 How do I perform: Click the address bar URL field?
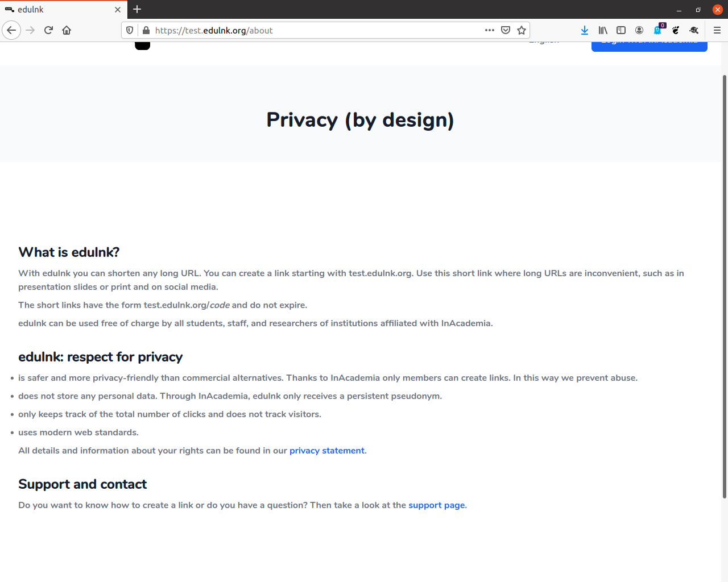coord(316,30)
